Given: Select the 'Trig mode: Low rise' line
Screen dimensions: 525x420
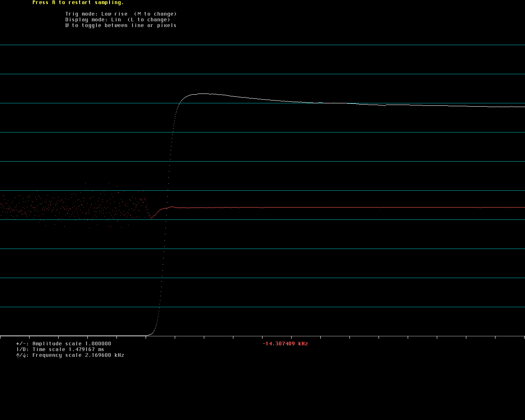Looking at the screenshot, I should point(121,14).
